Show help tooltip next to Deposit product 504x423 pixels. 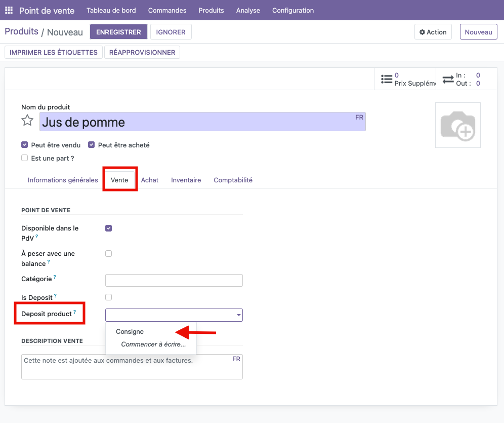pos(75,312)
